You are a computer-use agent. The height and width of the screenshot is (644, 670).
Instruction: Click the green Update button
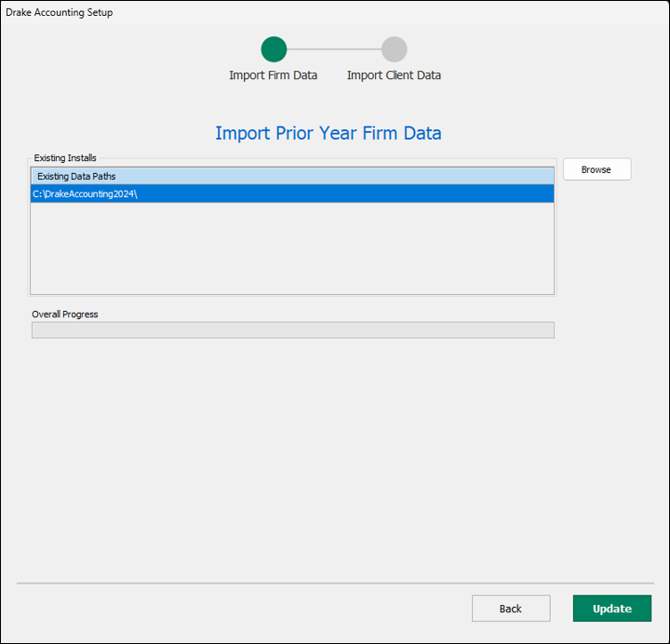(612, 608)
